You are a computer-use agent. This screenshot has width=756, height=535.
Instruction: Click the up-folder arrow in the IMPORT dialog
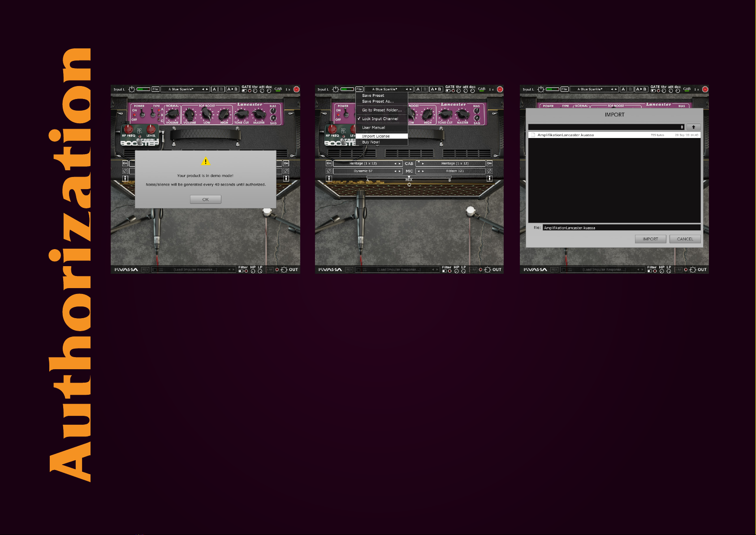(x=693, y=127)
